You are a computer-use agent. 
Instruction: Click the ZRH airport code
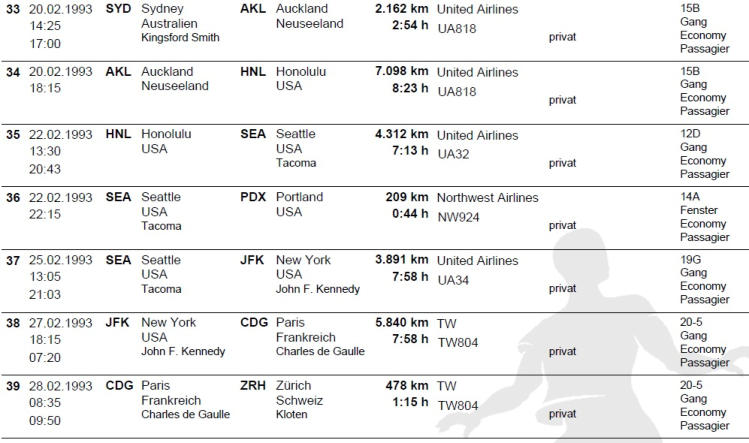[x=253, y=385]
